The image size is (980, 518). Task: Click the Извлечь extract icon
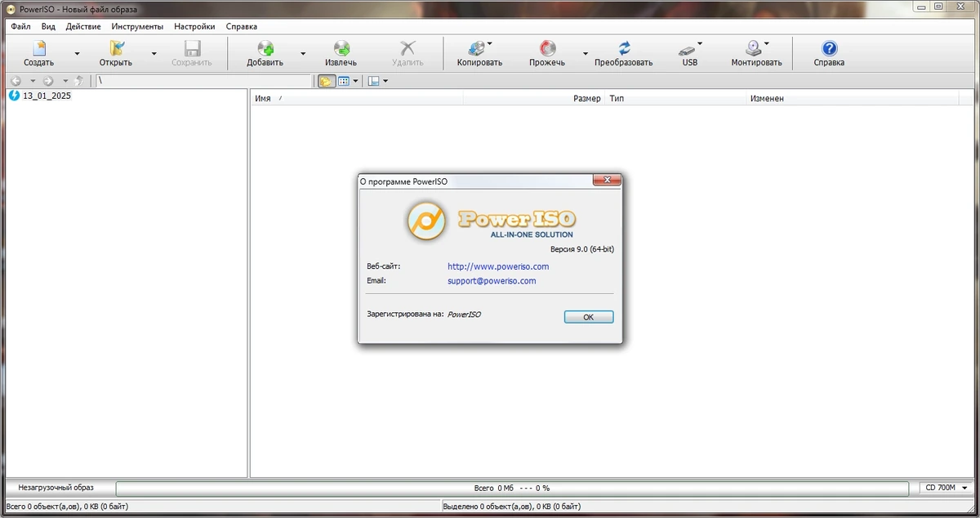[341, 49]
